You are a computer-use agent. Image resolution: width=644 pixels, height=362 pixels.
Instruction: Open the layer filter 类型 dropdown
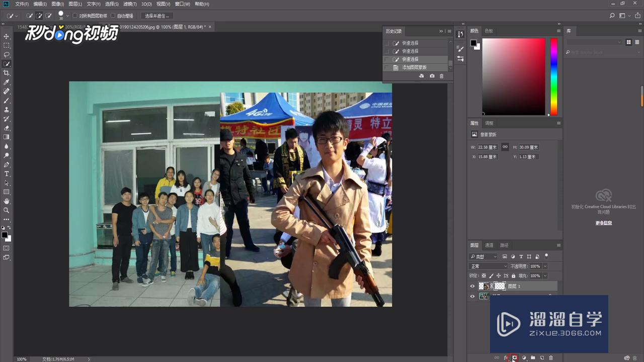point(484,256)
